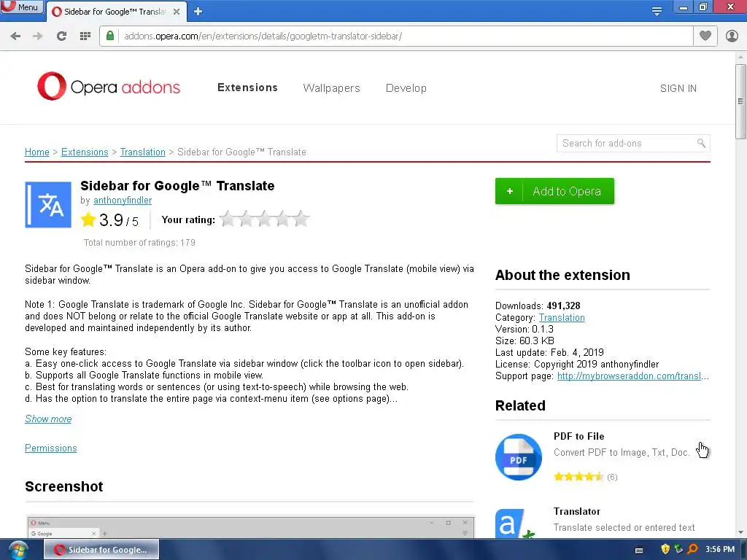Viewport: 747px width, 560px height.
Task: Click SIGN IN
Action: coord(678,88)
